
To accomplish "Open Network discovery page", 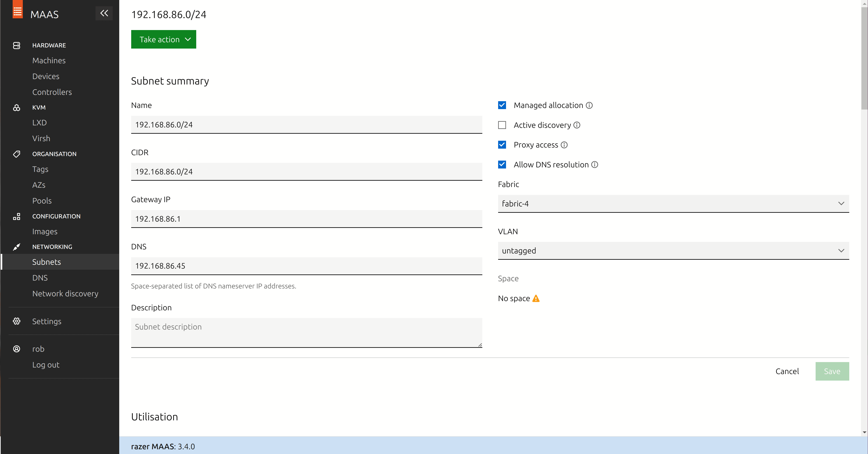I will 65,294.
